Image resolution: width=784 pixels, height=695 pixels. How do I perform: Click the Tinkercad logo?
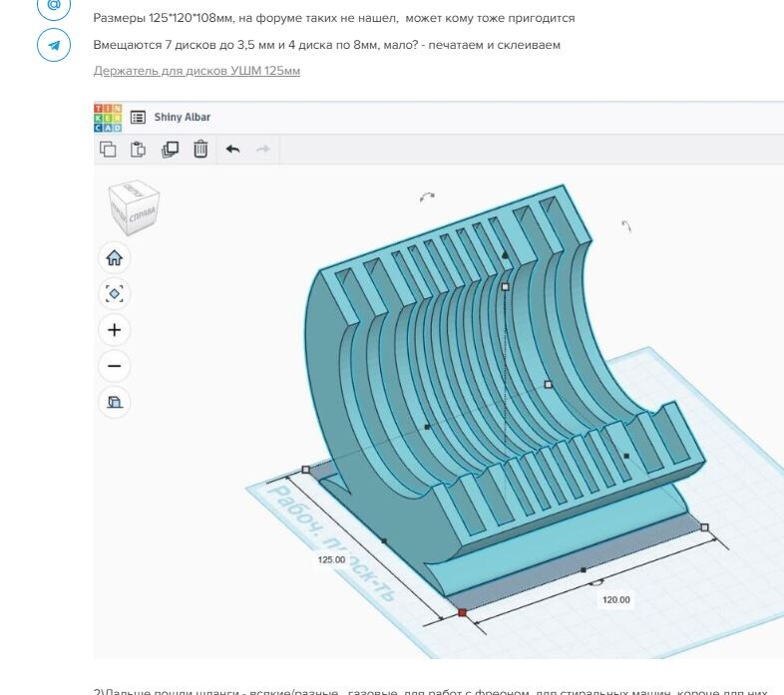pos(108,117)
